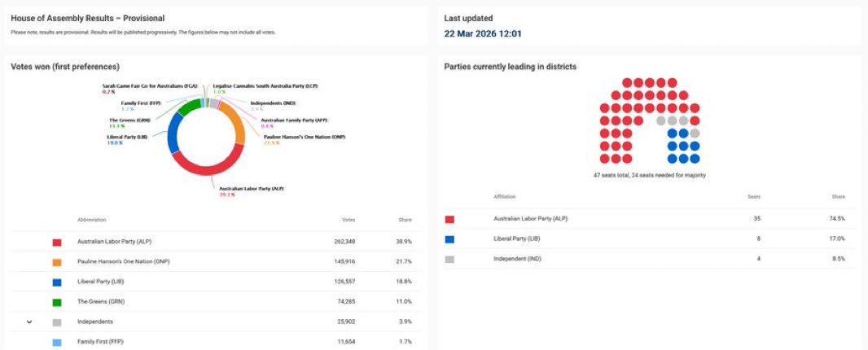Click the Affiliation column header

pos(504,197)
